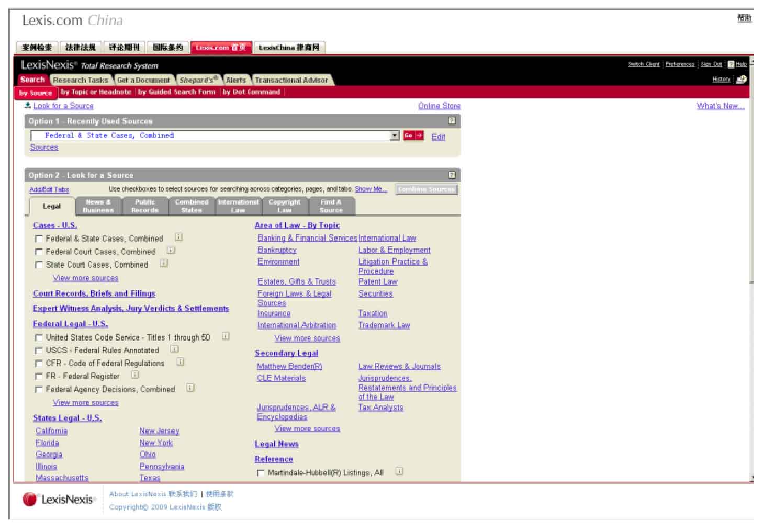Switch to the Find A Source tab
The image size is (763, 532).
[x=331, y=206]
